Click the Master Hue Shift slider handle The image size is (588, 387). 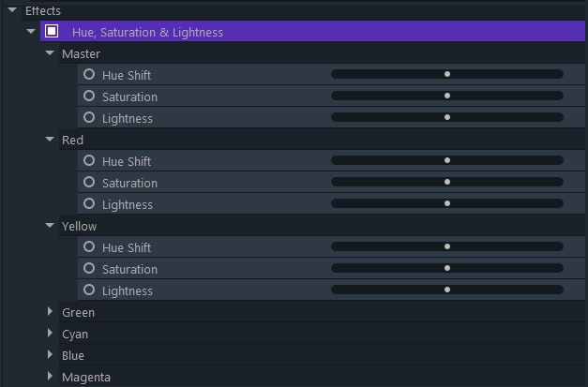[x=447, y=74]
